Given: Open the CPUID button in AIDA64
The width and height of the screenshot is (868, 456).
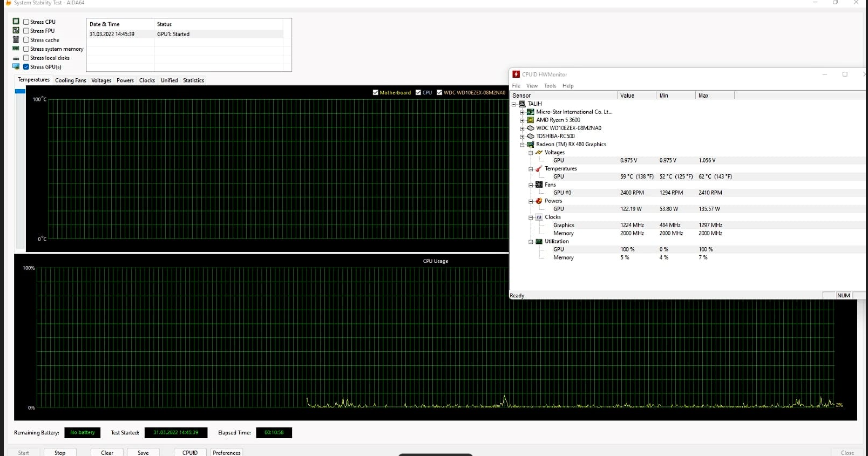Looking at the screenshot, I should [190, 452].
